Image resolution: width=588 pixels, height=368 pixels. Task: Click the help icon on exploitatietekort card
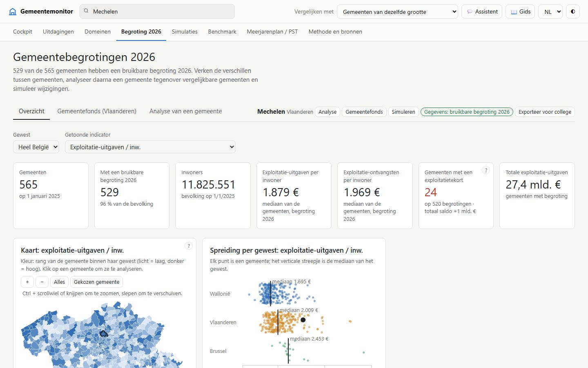pyautogui.click(x=486, y=171)
